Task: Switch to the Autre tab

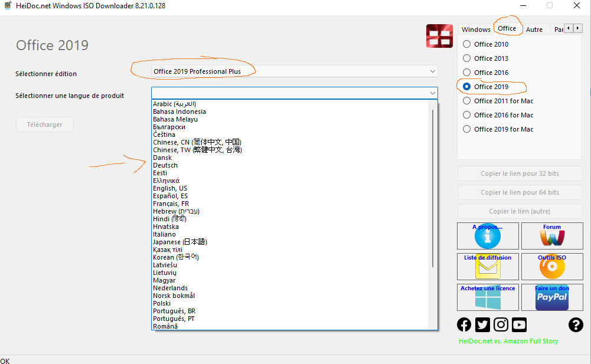Action: (534, 29)
